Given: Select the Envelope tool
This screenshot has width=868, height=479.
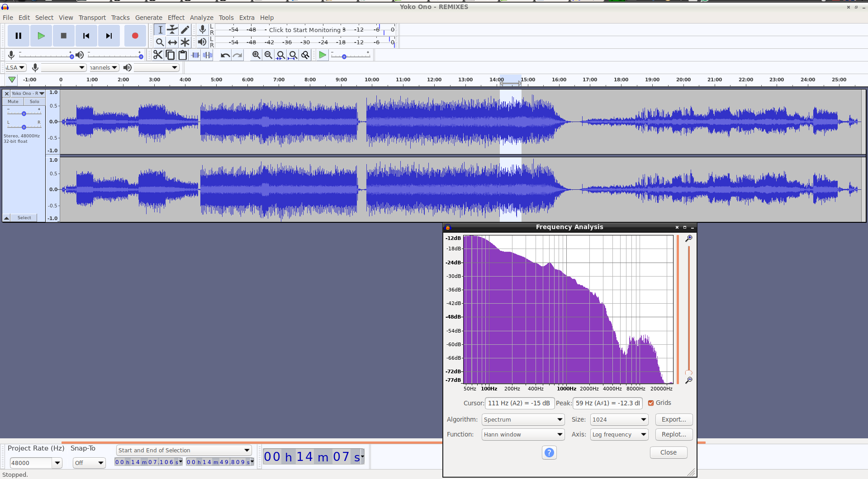Looking at the screenshot, I should click(172, 30).
